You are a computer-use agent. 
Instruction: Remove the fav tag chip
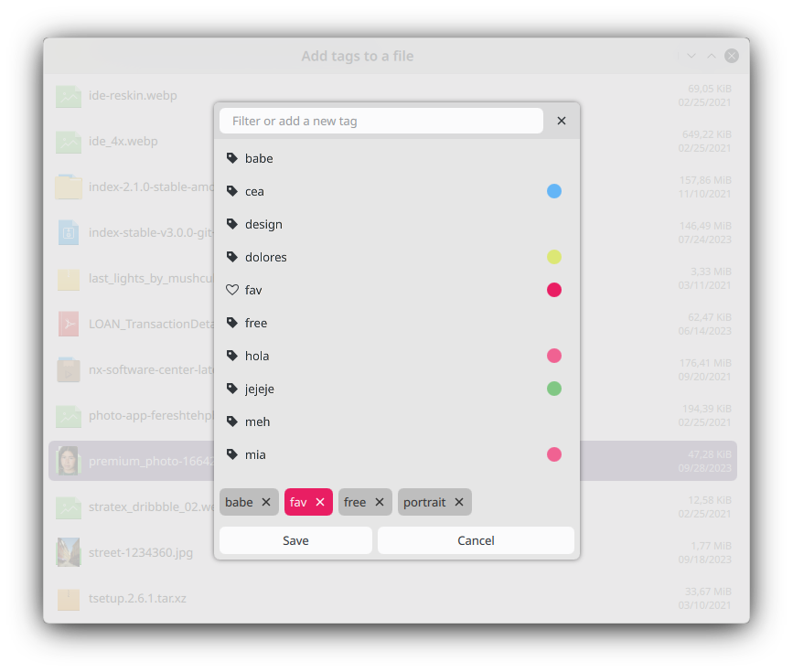click(320, 502)
